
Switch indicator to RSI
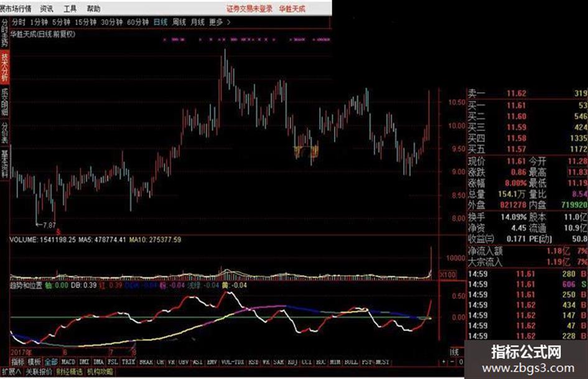click(253, 362)
